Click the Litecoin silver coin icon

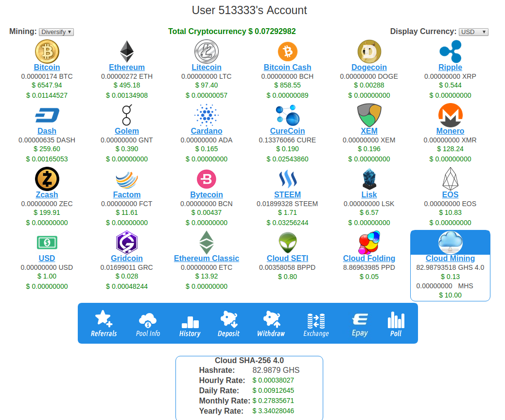pyautogui.click(x=207, y=51)
